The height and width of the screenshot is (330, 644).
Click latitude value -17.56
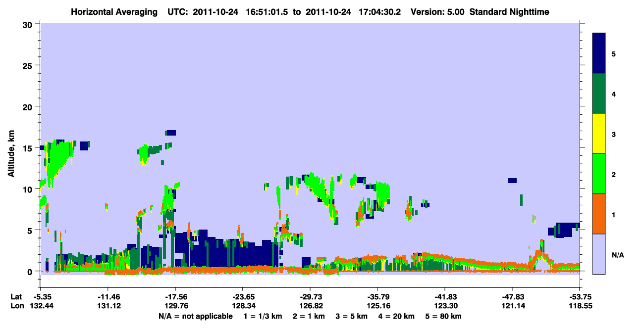[x=175, y=297]
